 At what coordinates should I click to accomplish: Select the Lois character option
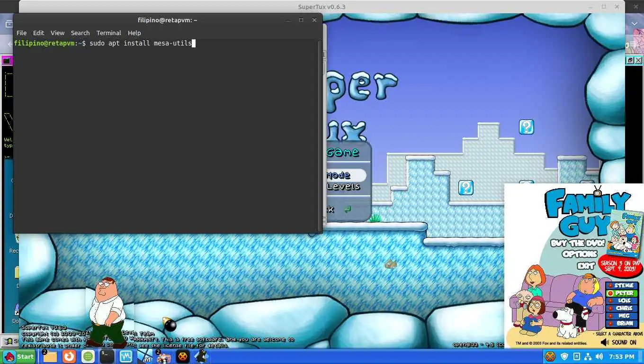coord(622,301)
